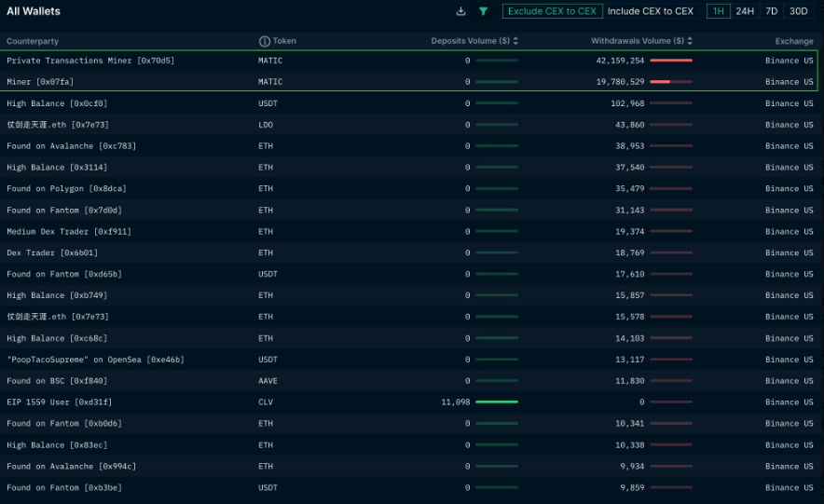The width and height of the screenshot is (824, 504).
Task: Click the Counterparty column header
Action: (33, 41)
